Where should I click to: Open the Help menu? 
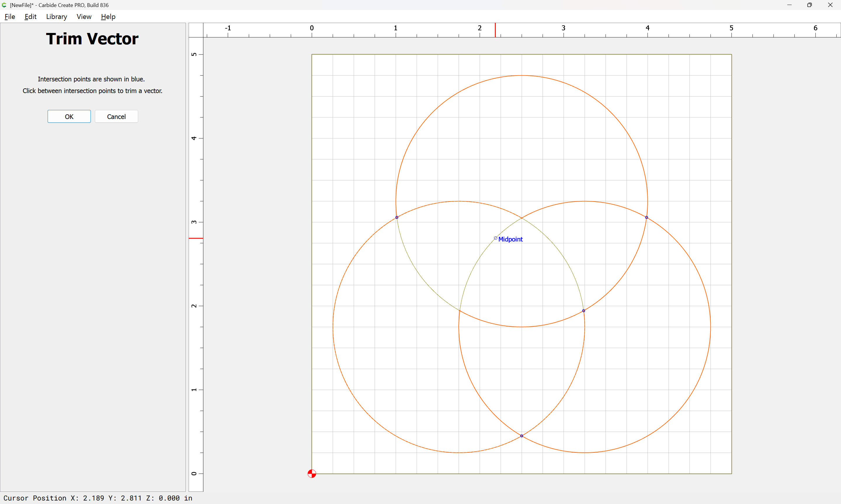click(x=108, y=17)
